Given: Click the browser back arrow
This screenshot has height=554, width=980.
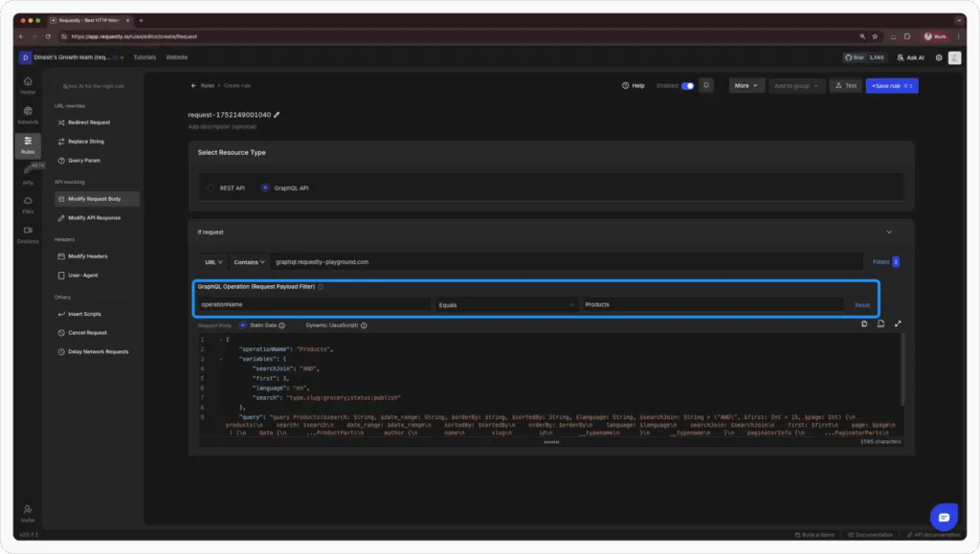Looking at the screenshot, I should (x=21, y=36).
